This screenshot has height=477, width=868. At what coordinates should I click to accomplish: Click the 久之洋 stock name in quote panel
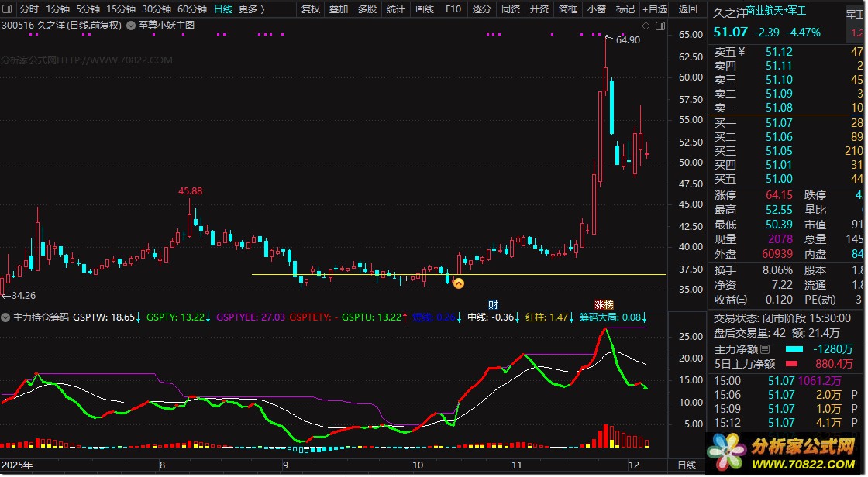[729, 12]
